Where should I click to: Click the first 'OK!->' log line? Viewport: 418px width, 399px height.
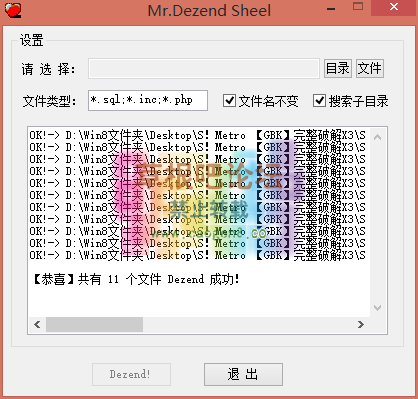click(x=197, y=135)
